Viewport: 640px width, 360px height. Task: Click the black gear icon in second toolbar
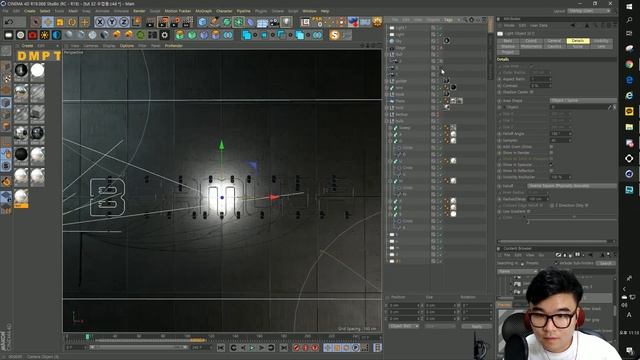click(x=164, y=35)
